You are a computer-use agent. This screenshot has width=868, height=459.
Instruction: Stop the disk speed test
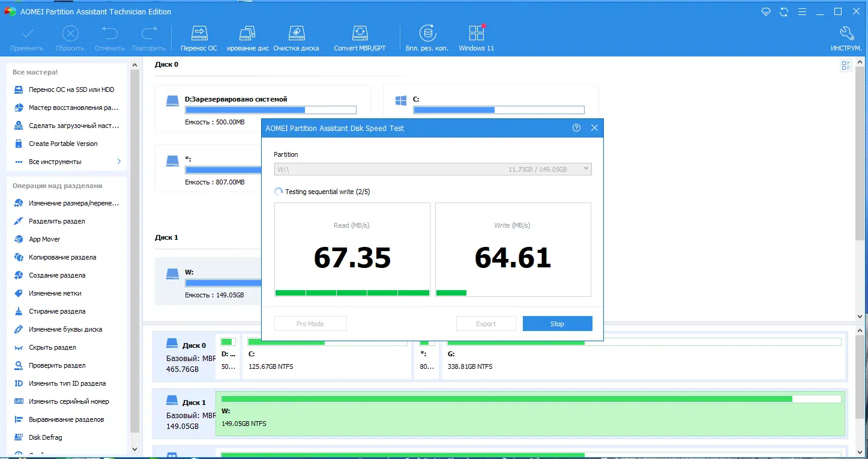[x=558, y=324]
